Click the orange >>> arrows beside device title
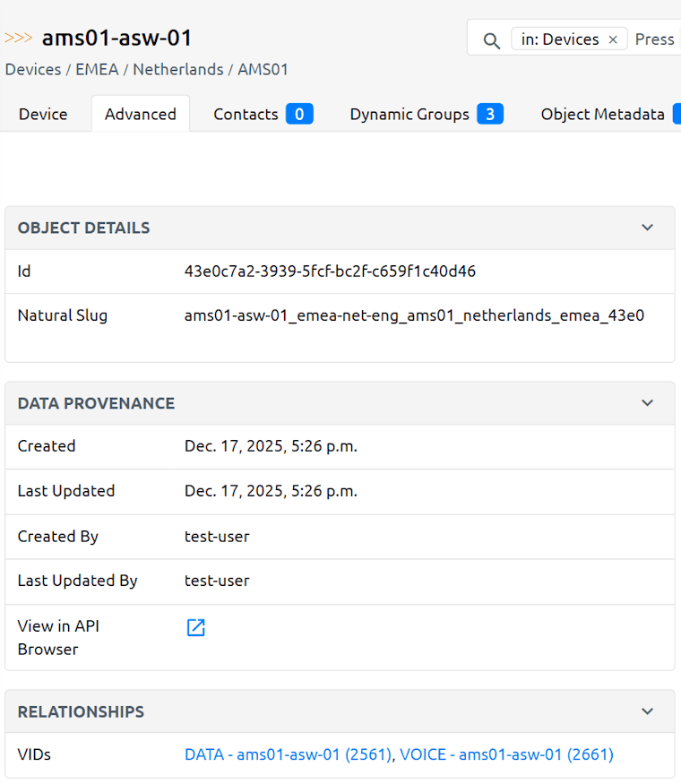 pyautogui.click(x=19, y=39)
